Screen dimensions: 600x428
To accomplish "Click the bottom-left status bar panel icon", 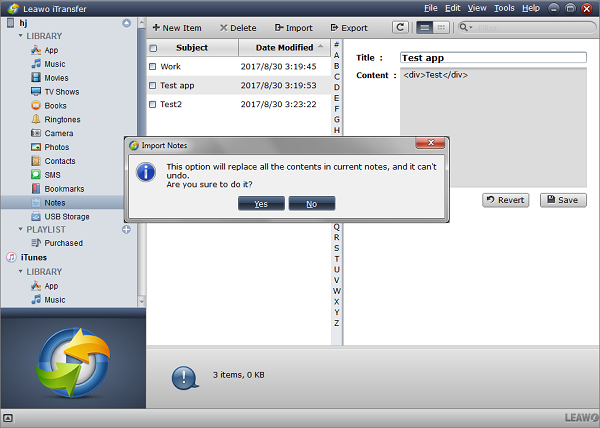I will pyautogui.click(x=8, y=418).
